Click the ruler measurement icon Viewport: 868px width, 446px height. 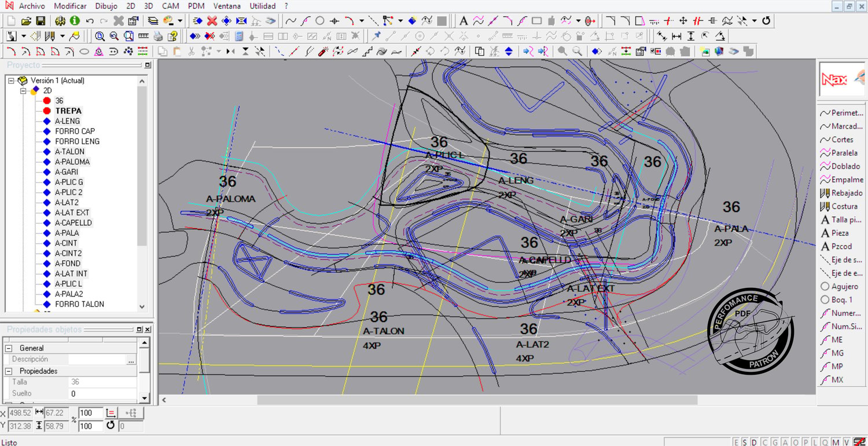pos(144,36)
